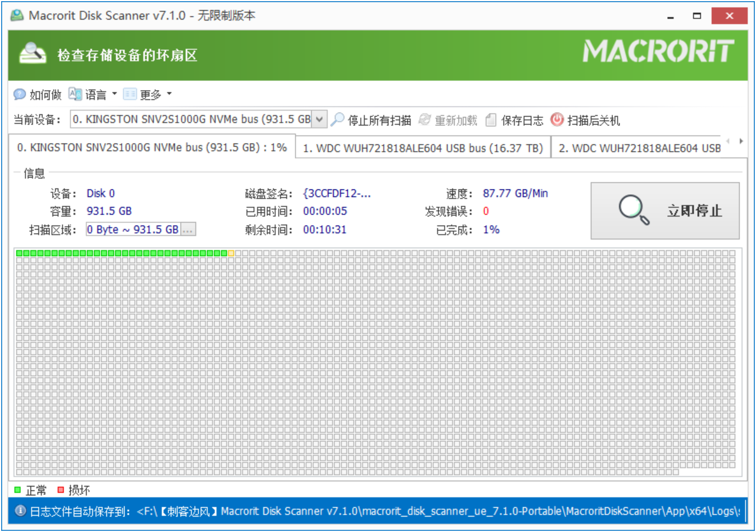Expand the 更多 dropdown arrow
The height and width of the screenshot is (532, 756).
pyautogui.click(x=169, y=94)
